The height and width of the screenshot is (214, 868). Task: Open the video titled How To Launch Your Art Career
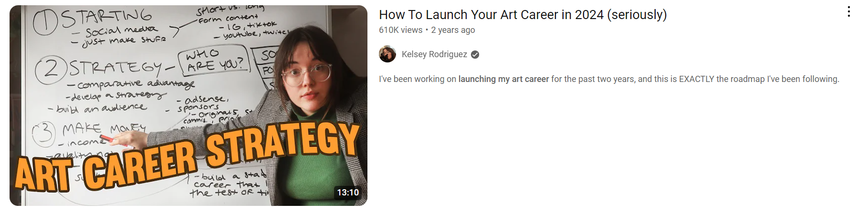pos(523,15)
